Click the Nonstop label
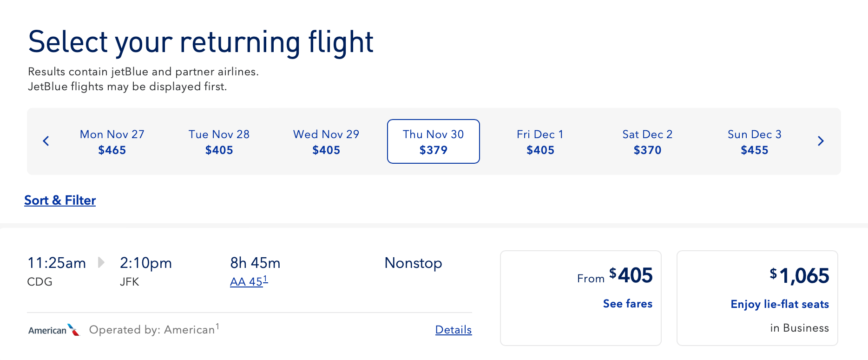Viewport: 868px width, 360px height. 413,263
